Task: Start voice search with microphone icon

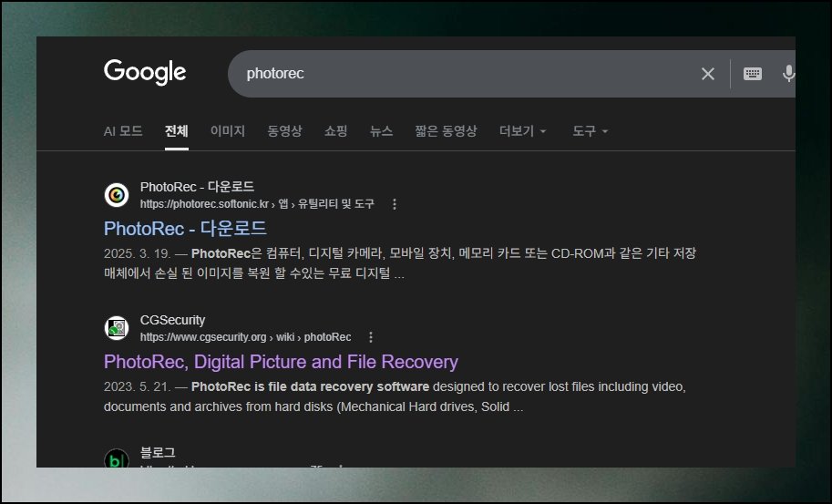Action: point(789,74)
